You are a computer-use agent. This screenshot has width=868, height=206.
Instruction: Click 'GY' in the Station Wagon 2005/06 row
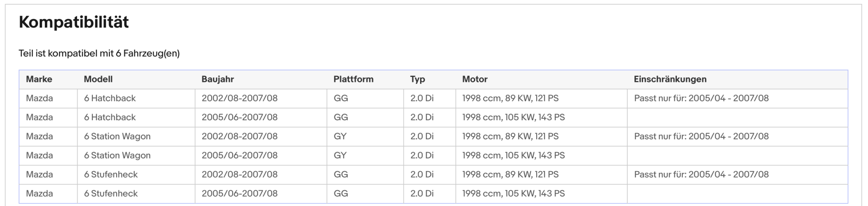[340, 155]
